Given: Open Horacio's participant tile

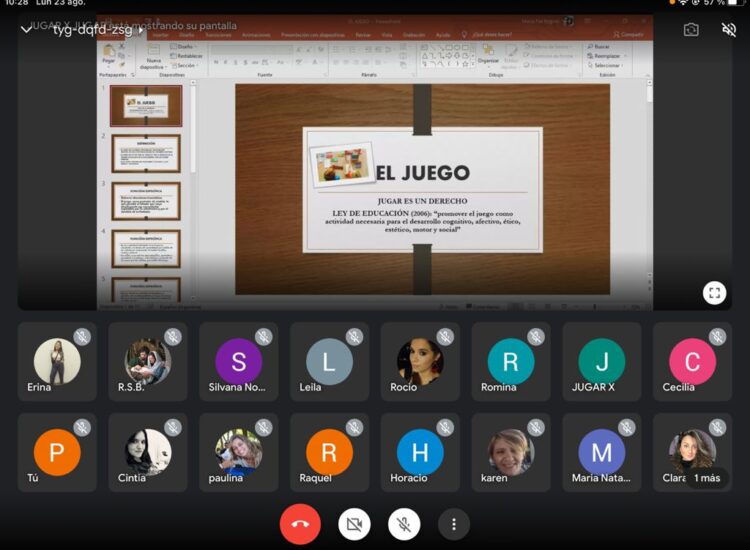Looking at the screenshot, I should point(420,453).
